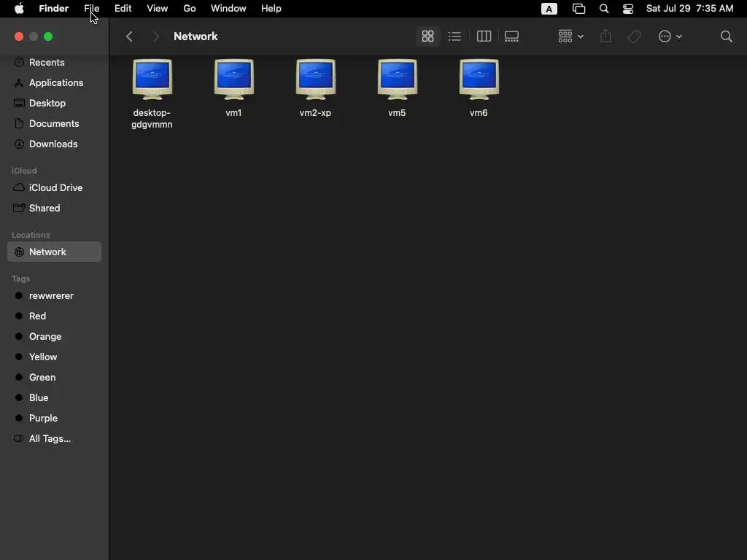Open Recents in the sidebar
Image resolution: width=747 pixels, height=560 pixels.
point(54,63)
